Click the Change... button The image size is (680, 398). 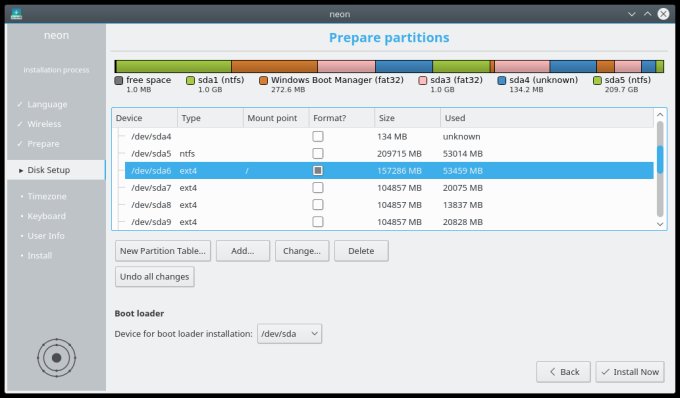302,251
